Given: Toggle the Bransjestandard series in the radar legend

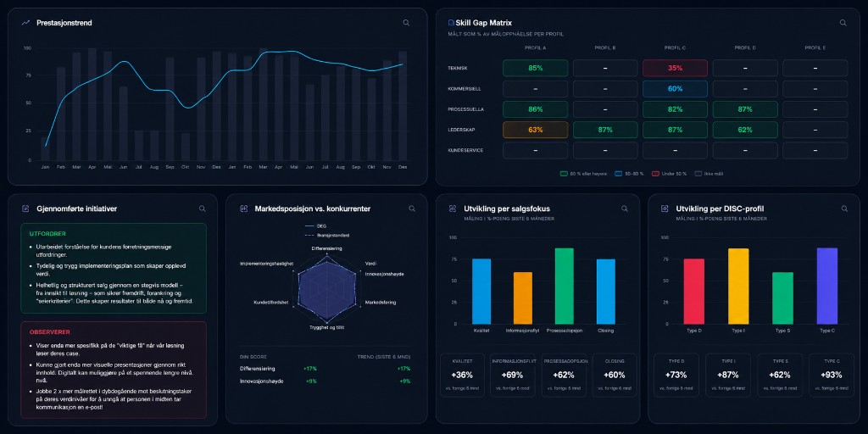Looking at the screenshot, I should pos(326,236).
